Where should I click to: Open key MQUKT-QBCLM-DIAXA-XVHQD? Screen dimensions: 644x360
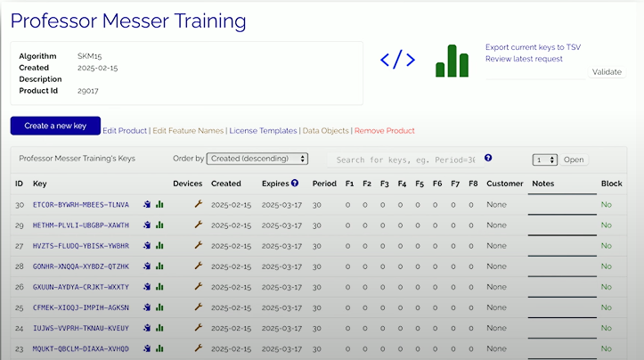tap(81, 349)
